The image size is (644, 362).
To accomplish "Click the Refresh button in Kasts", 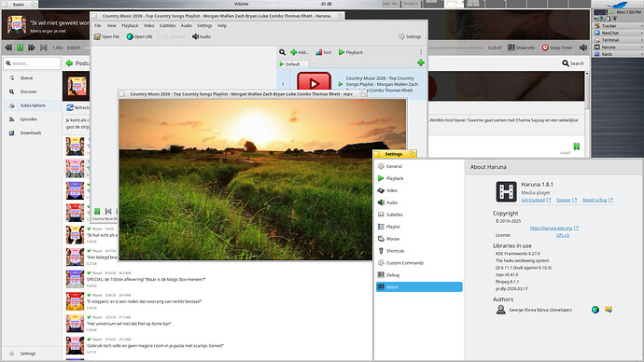I will tap(77, 107).
